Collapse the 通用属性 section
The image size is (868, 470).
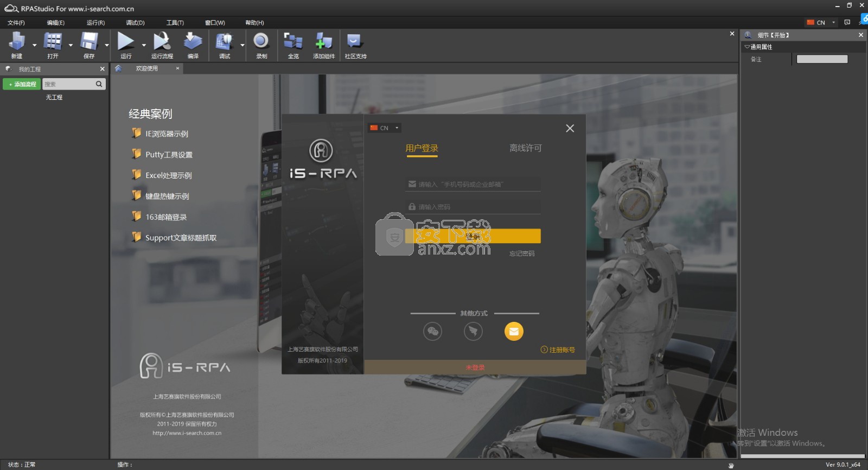747,47
